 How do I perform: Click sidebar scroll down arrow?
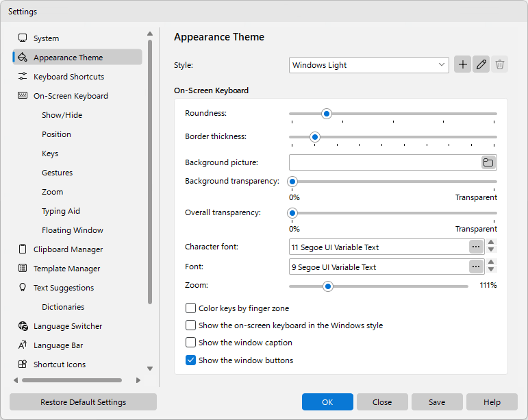pos(150,369)
